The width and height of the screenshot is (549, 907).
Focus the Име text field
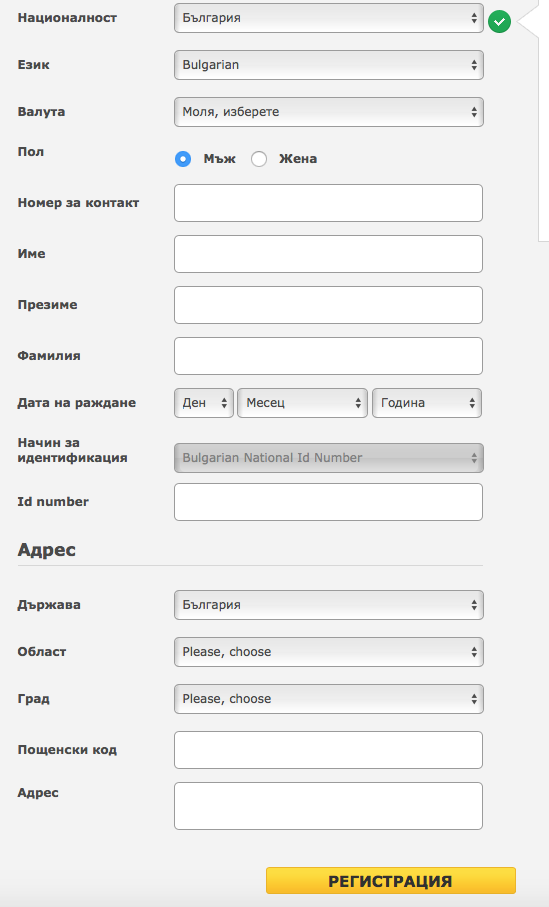pyautogui.click(x=329, y=254)
